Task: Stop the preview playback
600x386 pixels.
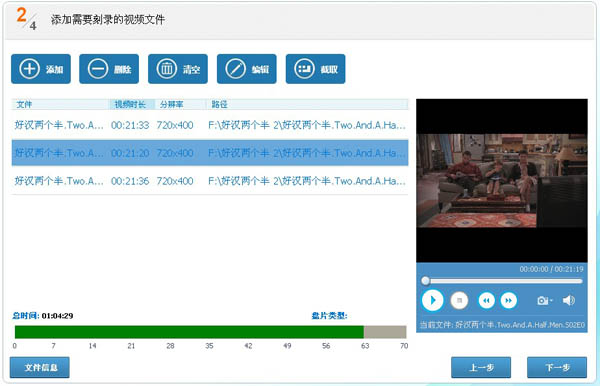Action: [x=460, y=300]
